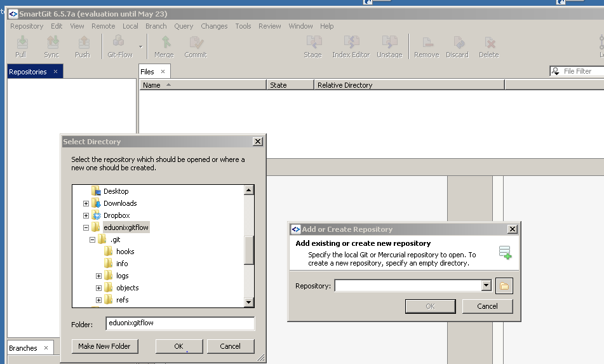Image resolution: width=604 pixels, height=364 pixels.
Task: Close the Repositories tab
Action: point(55,72)
